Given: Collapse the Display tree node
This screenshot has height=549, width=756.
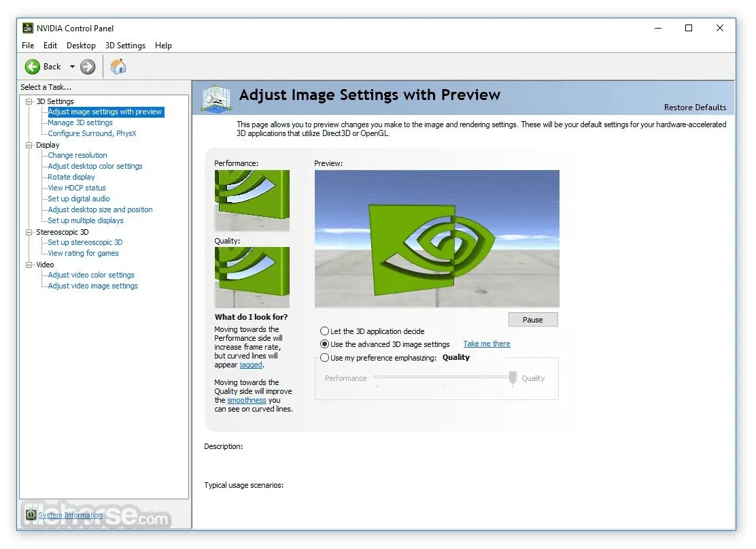Looking at the screenshot, I should [x=29, y=145].
